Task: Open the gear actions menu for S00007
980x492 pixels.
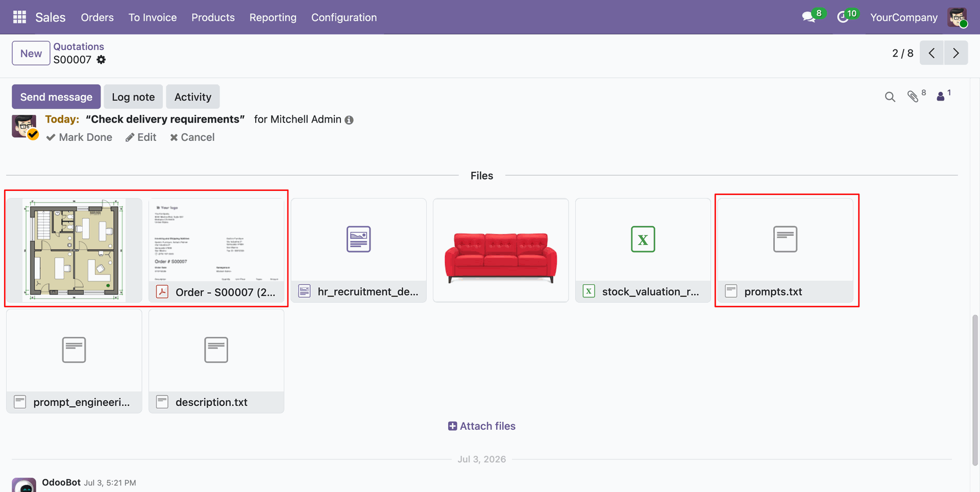Action: [x=101, y=60]
